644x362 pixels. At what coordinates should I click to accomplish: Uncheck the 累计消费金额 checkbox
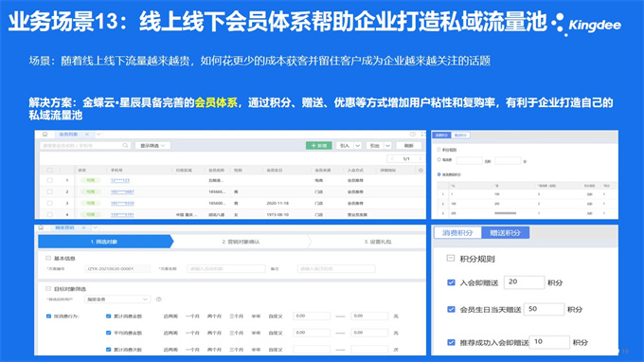[x=108, y=316]
